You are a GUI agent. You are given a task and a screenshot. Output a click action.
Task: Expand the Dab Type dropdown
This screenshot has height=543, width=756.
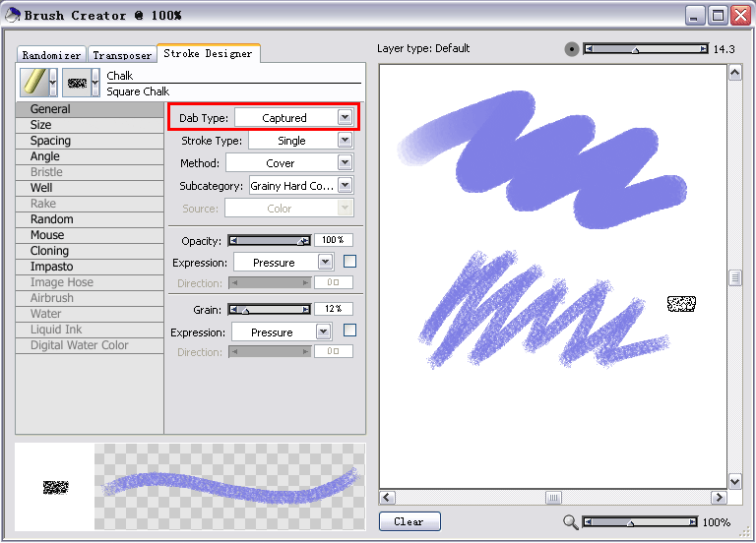click(344, 117)
